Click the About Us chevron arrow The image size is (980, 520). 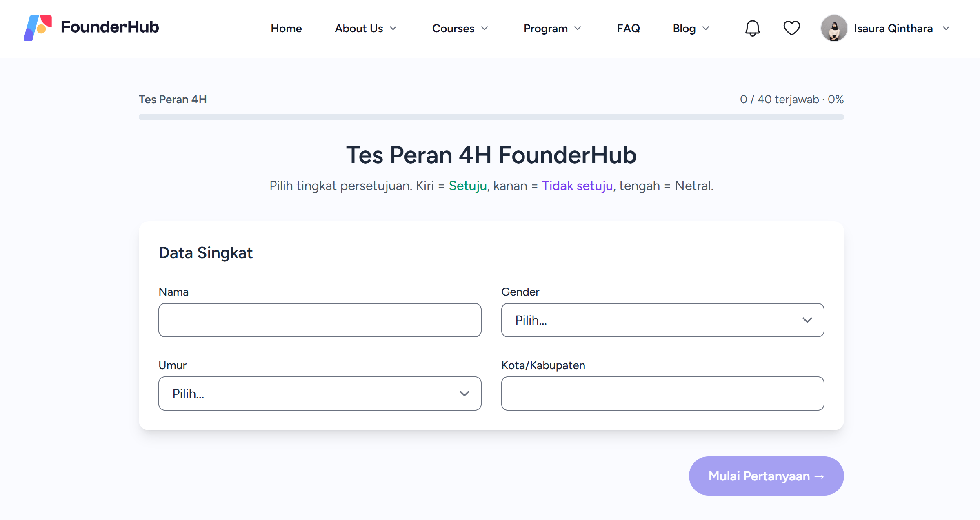coord(393,28)
